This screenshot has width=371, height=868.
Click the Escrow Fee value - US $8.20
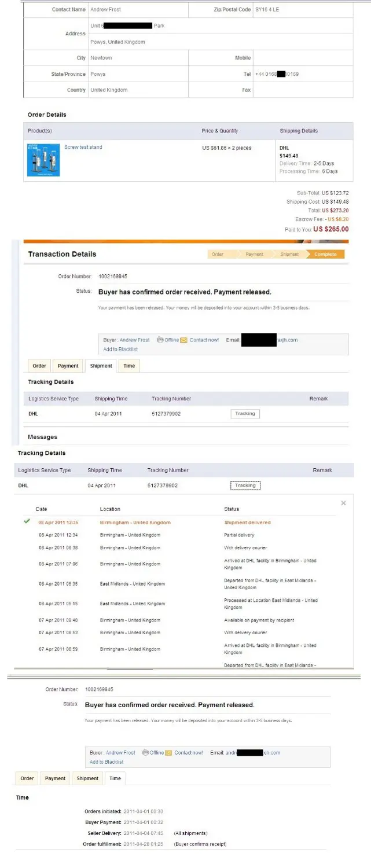pyautogui.click(x=336, y=219)
